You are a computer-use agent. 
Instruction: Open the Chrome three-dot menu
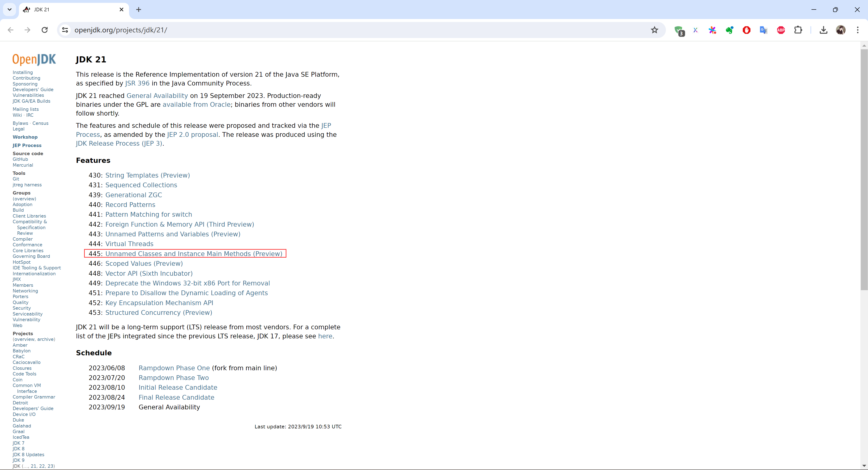point(858,30)
